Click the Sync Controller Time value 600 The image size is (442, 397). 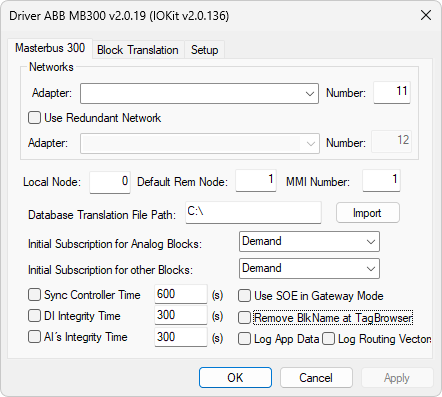[181, 294]
